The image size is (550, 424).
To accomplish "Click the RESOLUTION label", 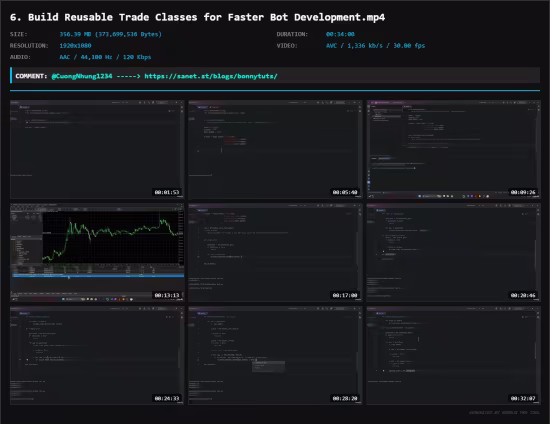I will [29, 46].
